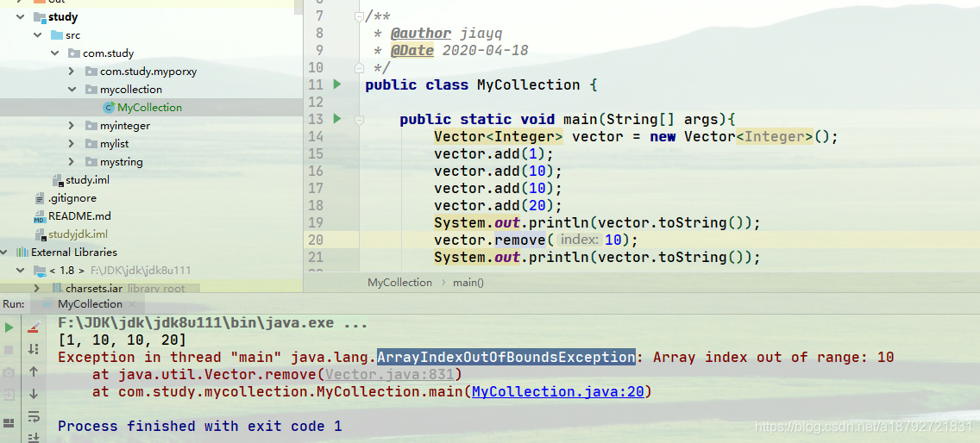Click the Down the Stack Trace arrow
The image size is (980, 443).
(x=34, y=394)
